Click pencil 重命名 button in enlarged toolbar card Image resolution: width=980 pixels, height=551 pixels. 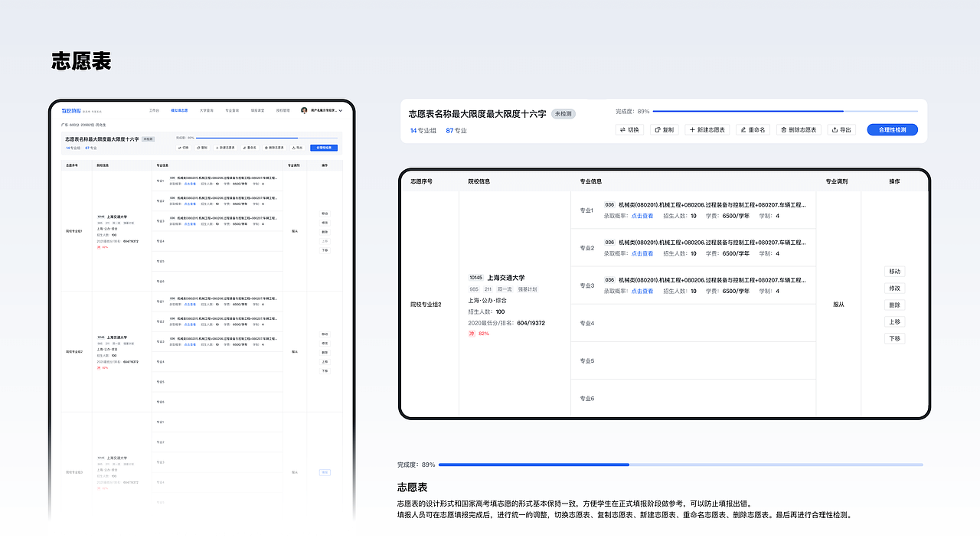(x=753, y=130)
